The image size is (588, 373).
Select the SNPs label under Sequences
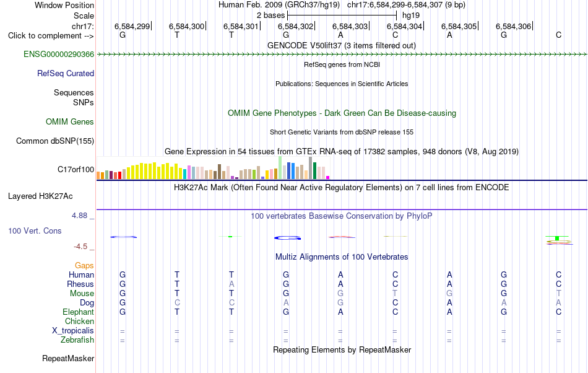(84, 103)
